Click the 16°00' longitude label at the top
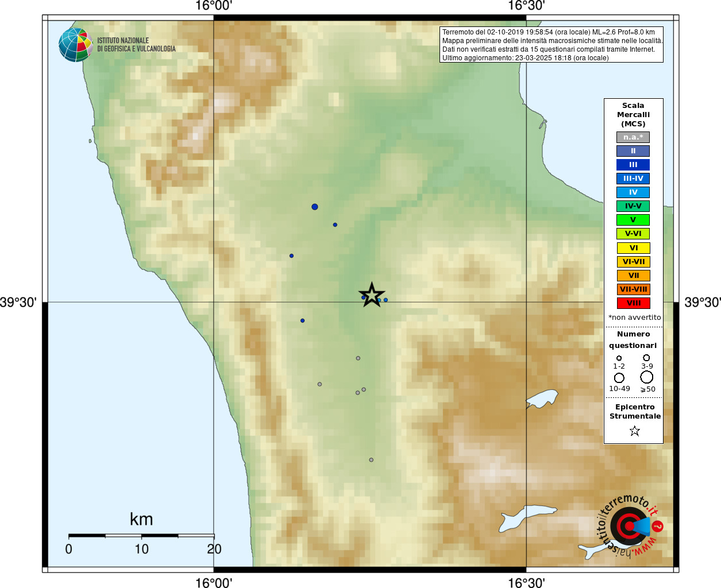This screenshot has height=588, width=721. coord(214,6)
